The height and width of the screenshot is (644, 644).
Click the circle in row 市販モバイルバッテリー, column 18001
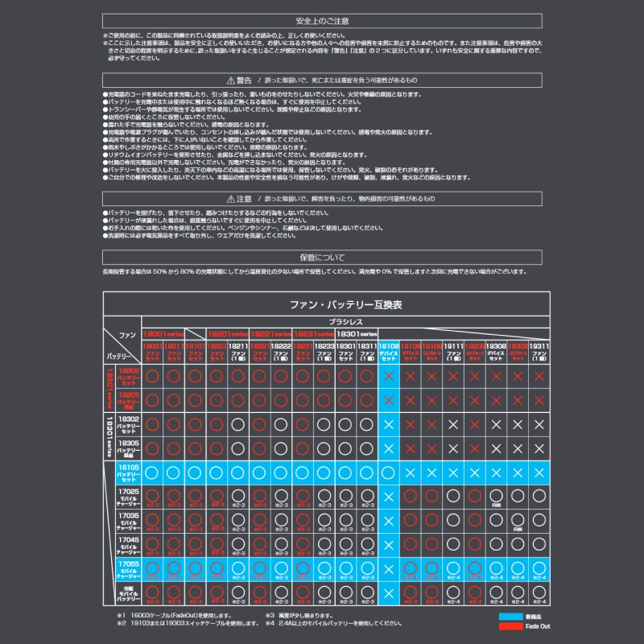(152, 592)
